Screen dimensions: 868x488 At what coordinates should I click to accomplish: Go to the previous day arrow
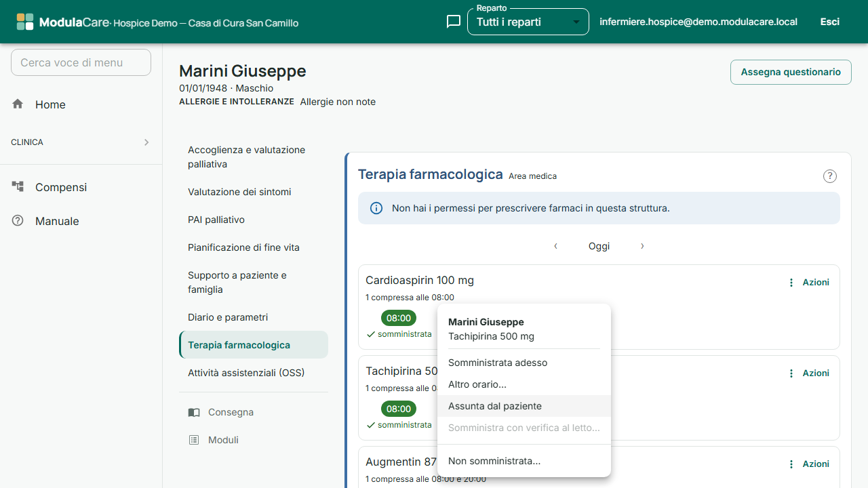[555, 246]
